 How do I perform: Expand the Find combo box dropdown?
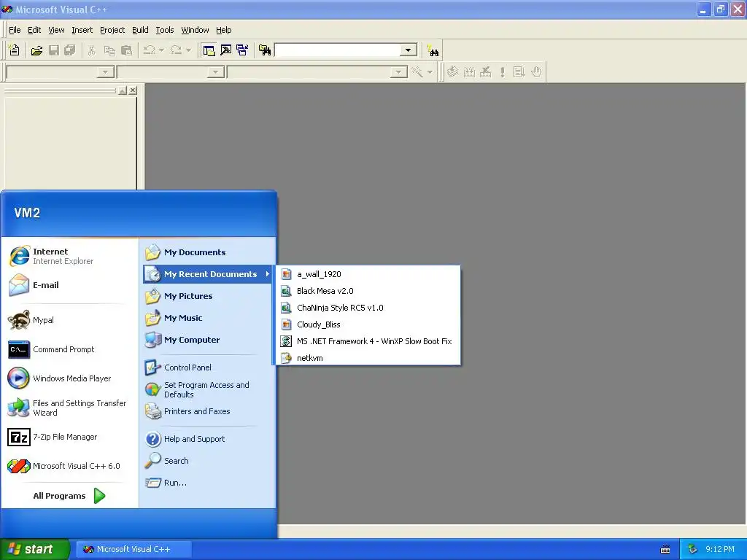tap(408, 50)
